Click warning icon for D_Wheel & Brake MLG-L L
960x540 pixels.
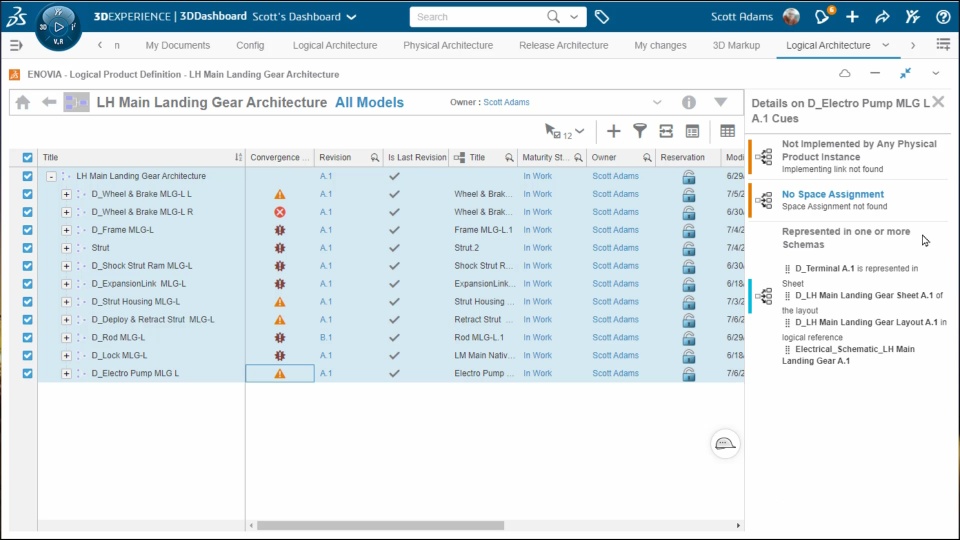click(x=280, y=194)
